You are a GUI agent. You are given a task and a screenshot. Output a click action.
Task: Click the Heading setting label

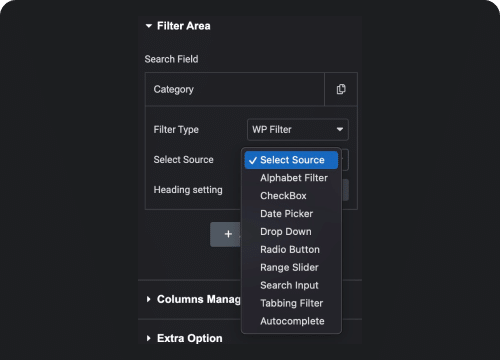point(188,190)
